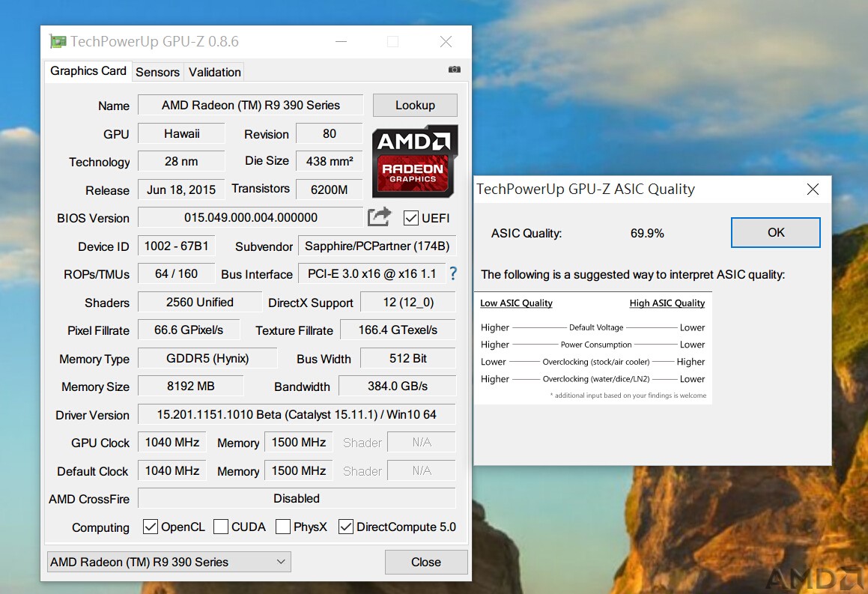Screen dimensions: 868x594
Task: Click the GPU Clock row Shader N/A field
Action: (x=422, y=443)
